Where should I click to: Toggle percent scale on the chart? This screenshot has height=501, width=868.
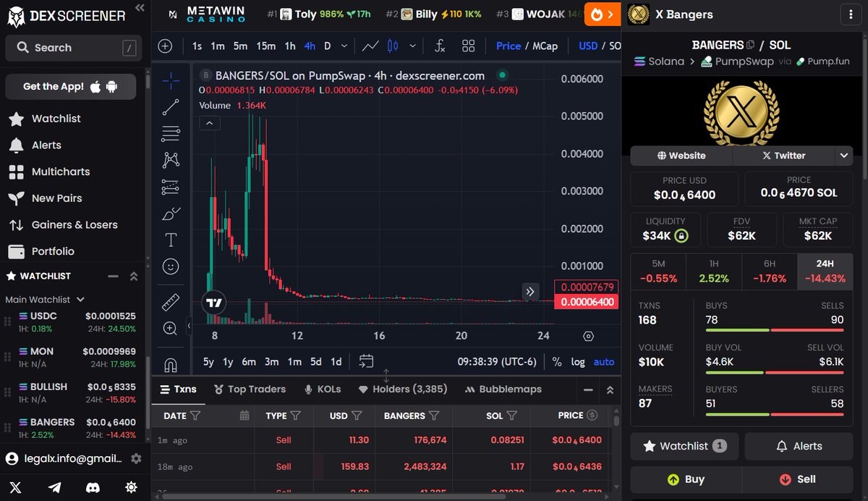pos(557,362)
